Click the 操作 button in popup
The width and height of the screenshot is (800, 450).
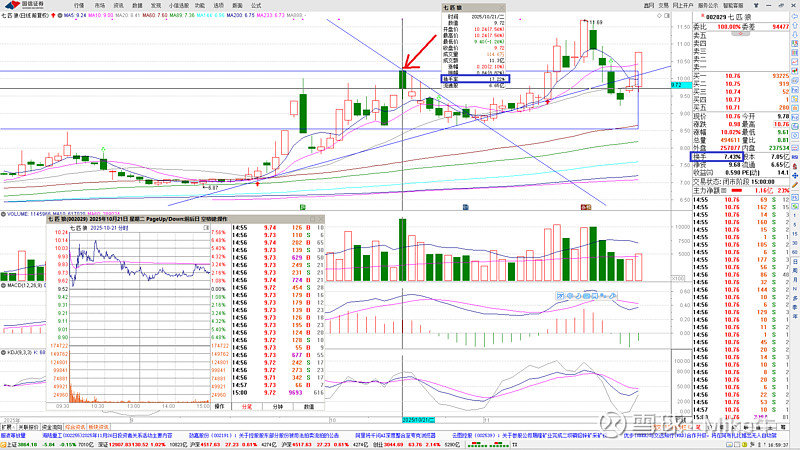(219, 407)
